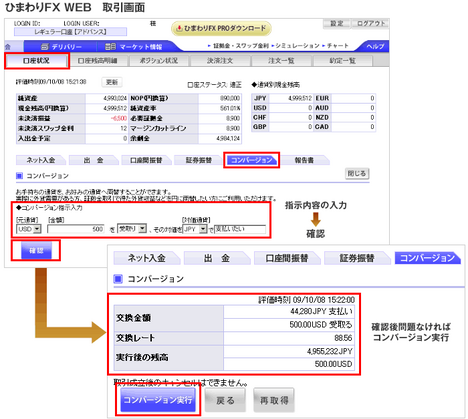Screen dimensions: 468x419
Task: Select the 口座残高明細 tab
Action: coord(97,61)
